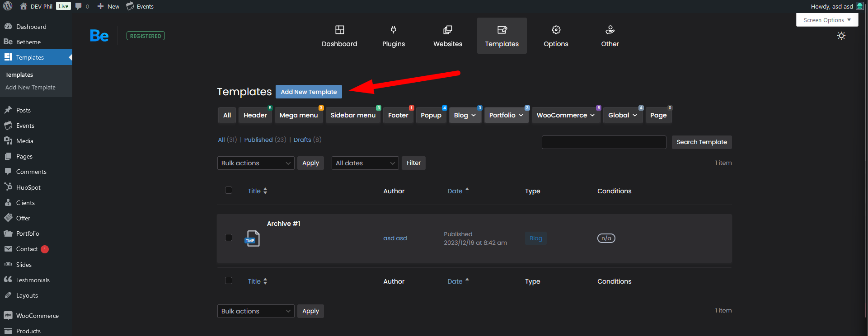
Task: Click the Blog type tag for Archive #1
Action: pos(536,238)
